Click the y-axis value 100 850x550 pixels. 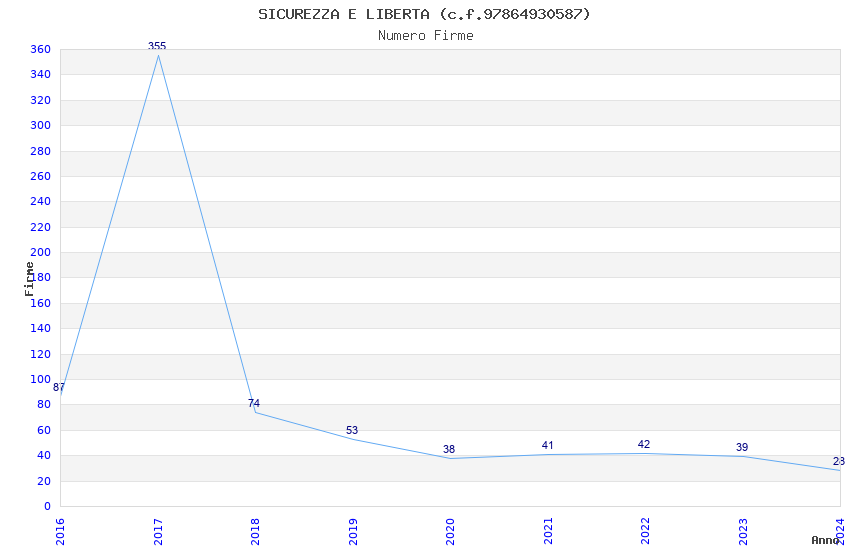[x=41, y=379]
